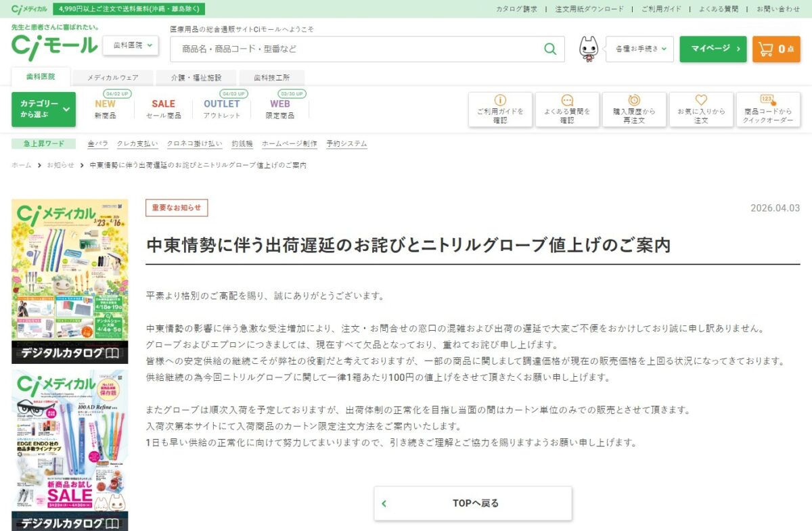Open the shopping cart button

click(775, 49)
